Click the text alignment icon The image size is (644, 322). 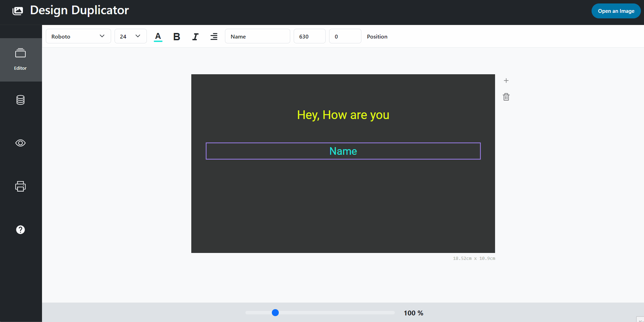point(214,36)
